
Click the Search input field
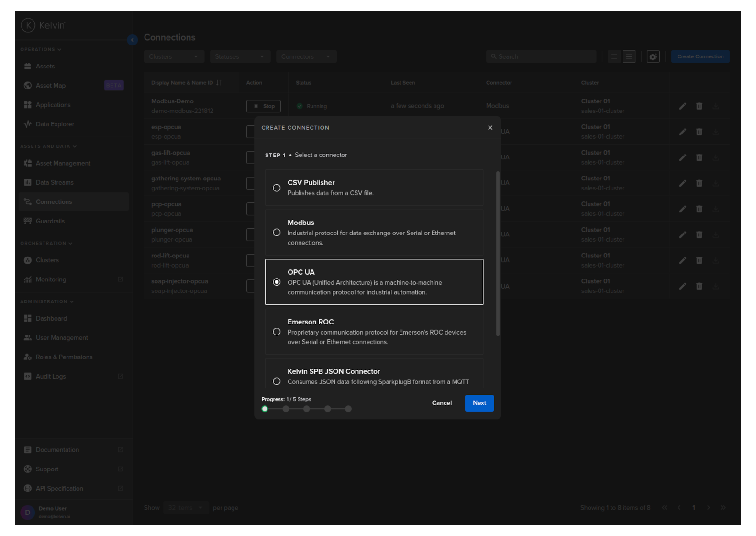541,56
